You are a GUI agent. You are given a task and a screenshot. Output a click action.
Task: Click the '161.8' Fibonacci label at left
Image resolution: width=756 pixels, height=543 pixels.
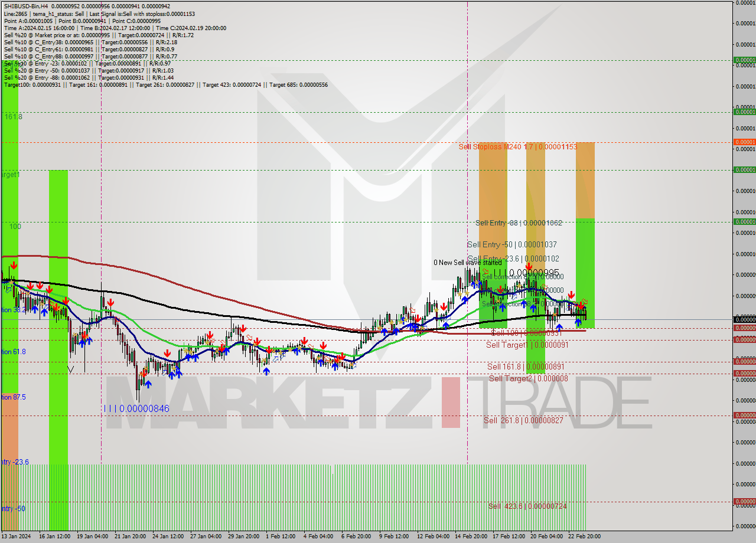14,117
